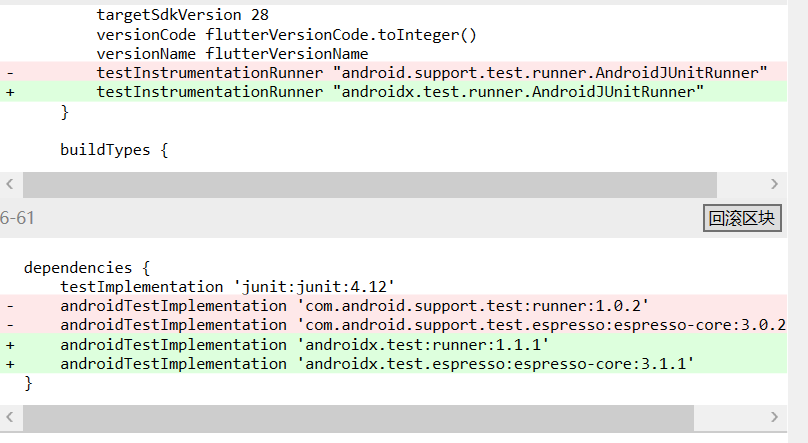Click removed espresso-core:3.0.2 line
The image size is (808, 443).
pos(393,325)
